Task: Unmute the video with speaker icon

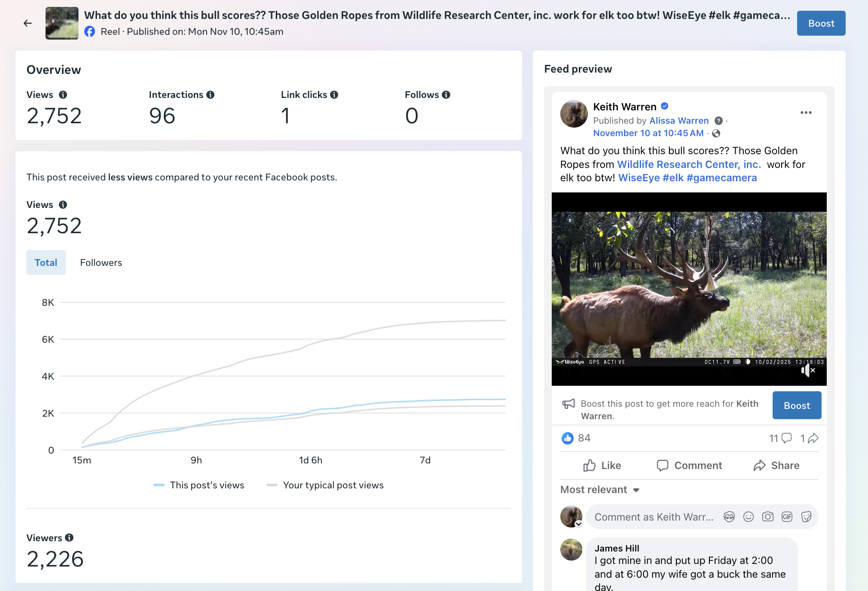Action: click(x=807, y=370)
